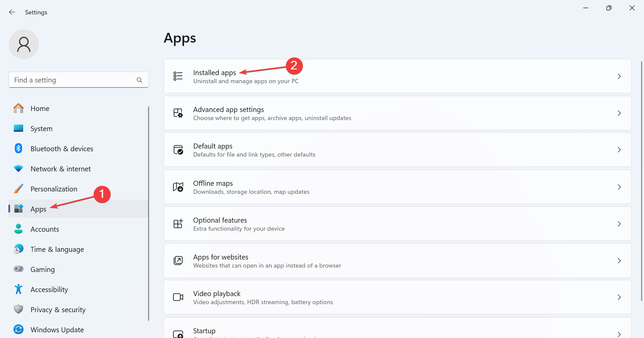Click the Apps sidebar icon

point(18,209)
